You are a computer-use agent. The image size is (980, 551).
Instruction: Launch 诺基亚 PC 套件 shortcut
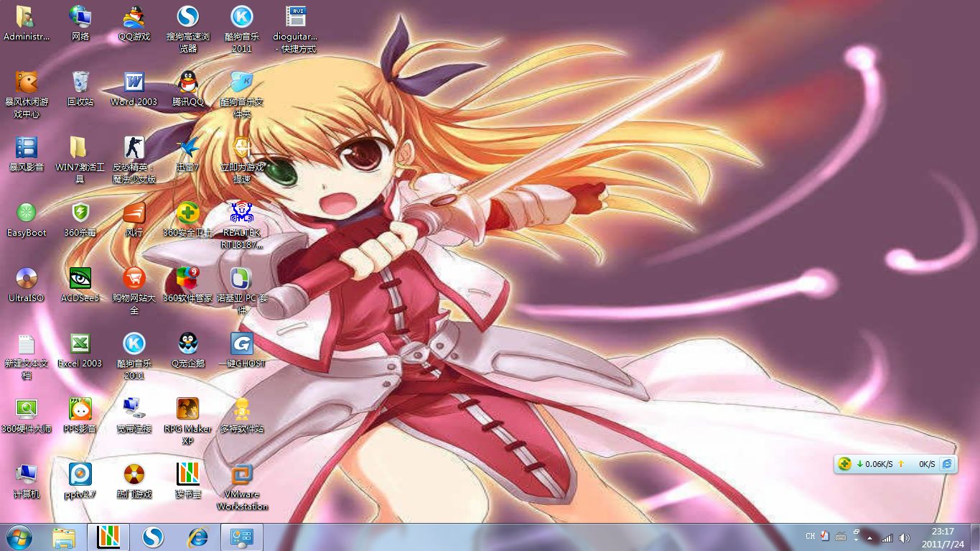242,290
